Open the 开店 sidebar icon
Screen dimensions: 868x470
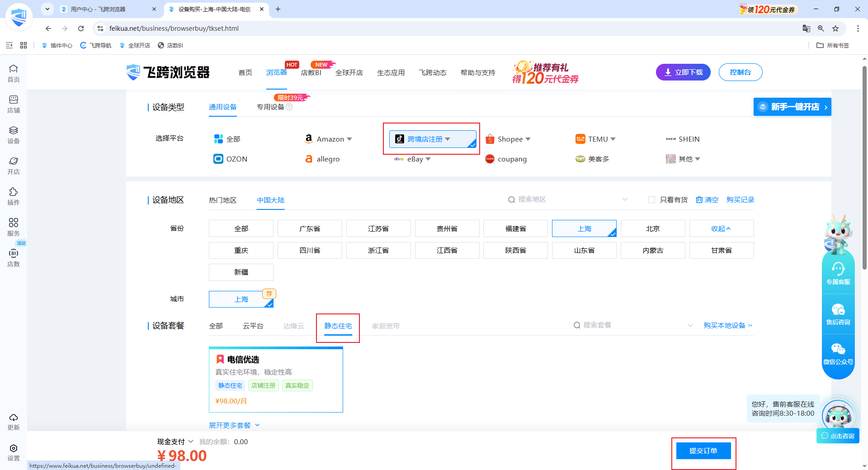pos(14,166)
